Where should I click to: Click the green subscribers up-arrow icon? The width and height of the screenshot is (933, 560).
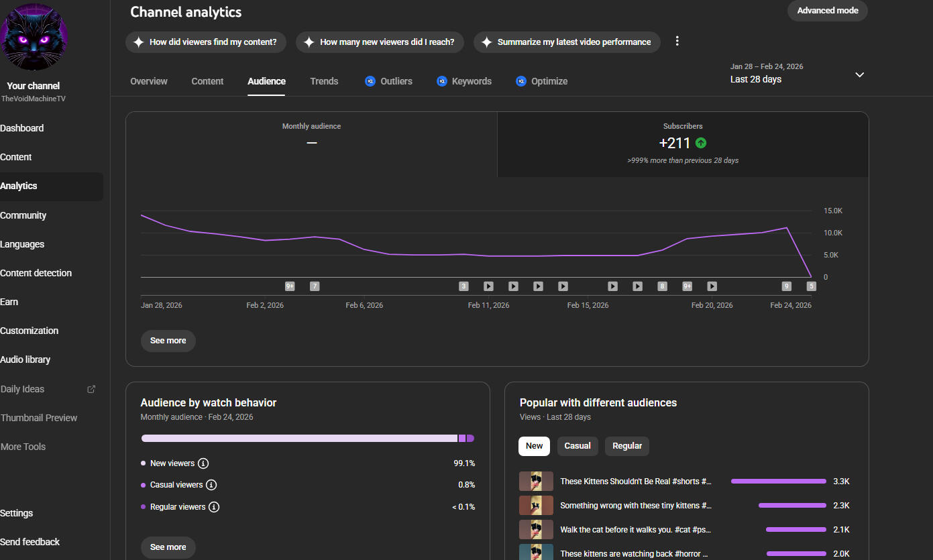point(701,143)
